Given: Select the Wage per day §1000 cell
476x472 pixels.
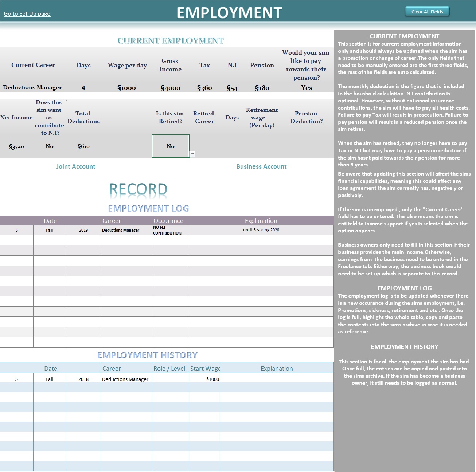Looking at the screenshot, I should pyautogui.click(x=126, y=88).
